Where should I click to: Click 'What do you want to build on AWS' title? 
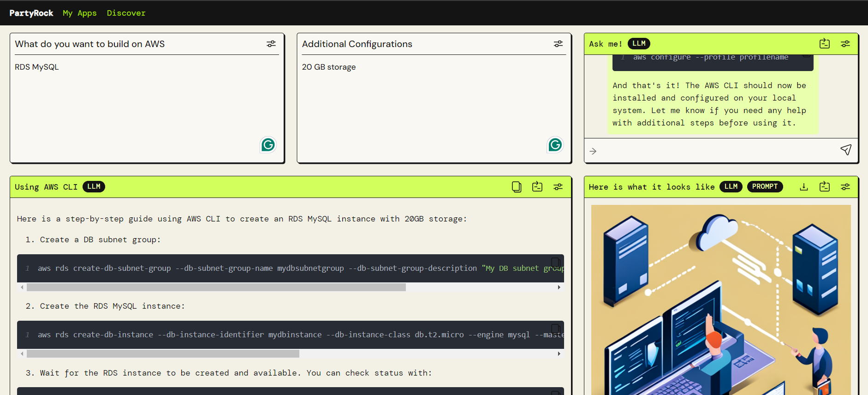(90, 44)
